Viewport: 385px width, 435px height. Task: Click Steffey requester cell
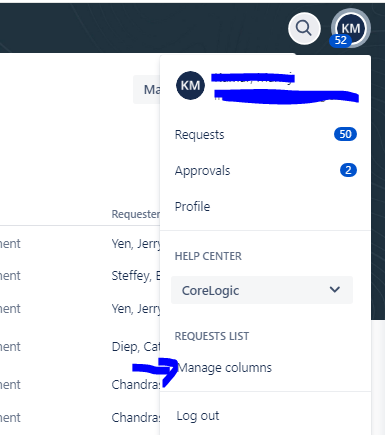point(136,276)
